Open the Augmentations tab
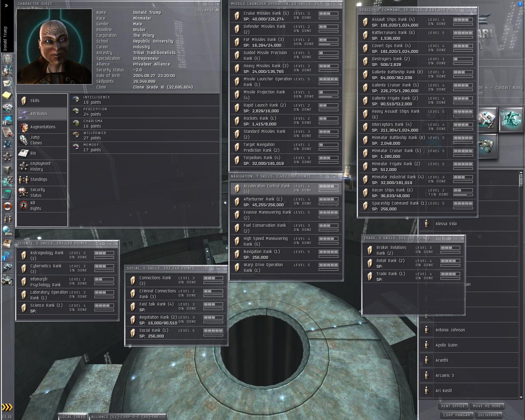The width and height of the screenshot is (525, 420). coord(42,127)
